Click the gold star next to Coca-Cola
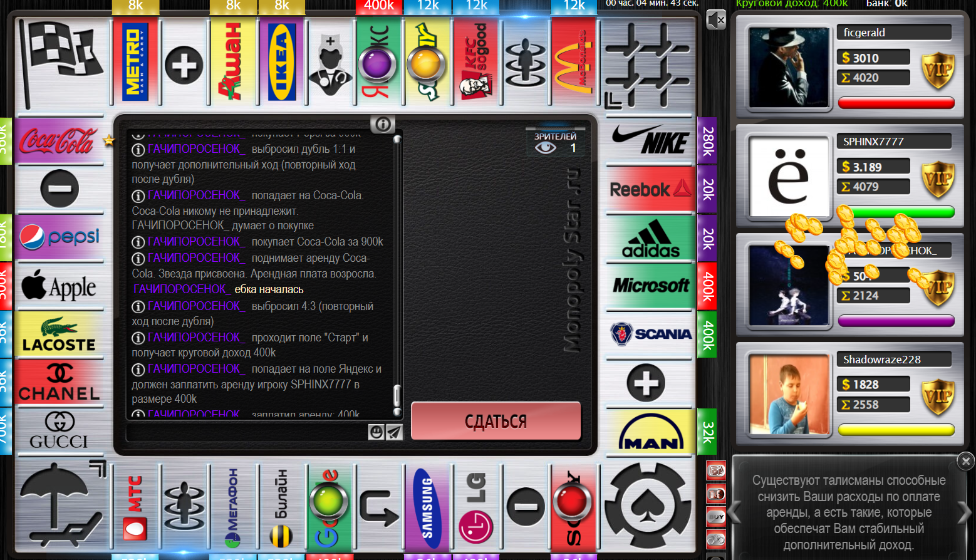This screenshot has height=560, width=976. click(x=109, y=140)
